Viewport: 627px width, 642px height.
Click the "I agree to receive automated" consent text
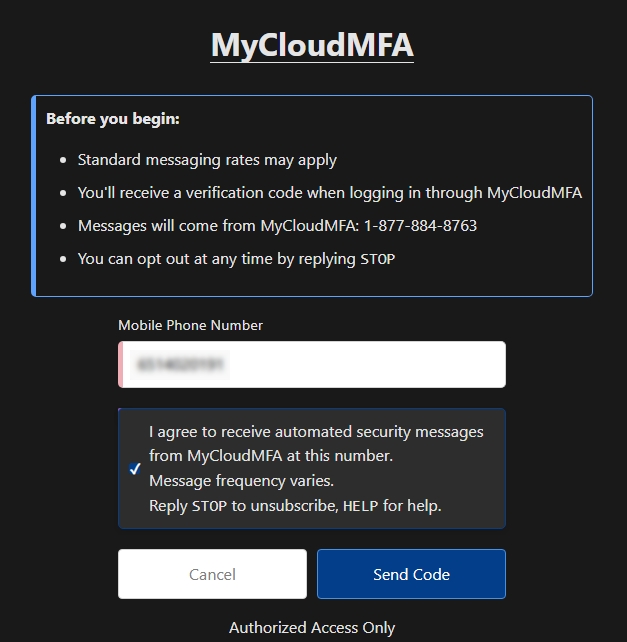click(316, 432)
